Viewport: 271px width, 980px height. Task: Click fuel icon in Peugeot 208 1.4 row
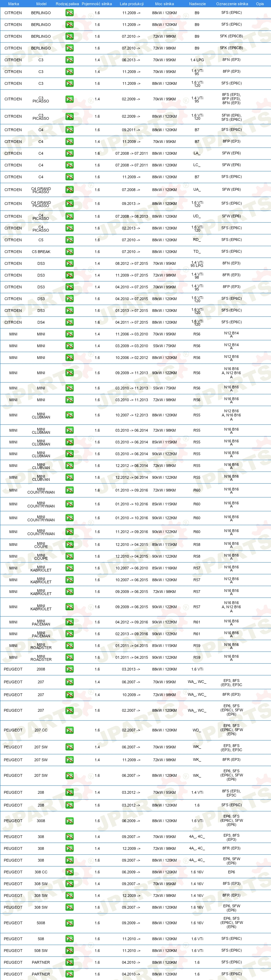coord(69,792)
